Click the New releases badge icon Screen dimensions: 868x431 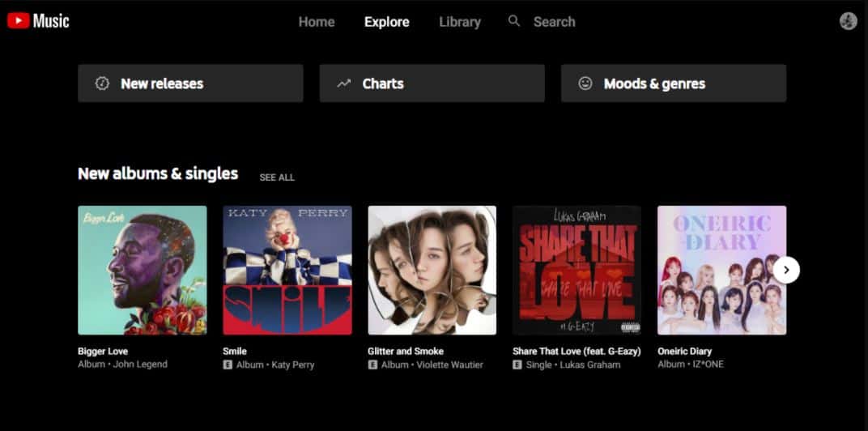pos(102,83)
